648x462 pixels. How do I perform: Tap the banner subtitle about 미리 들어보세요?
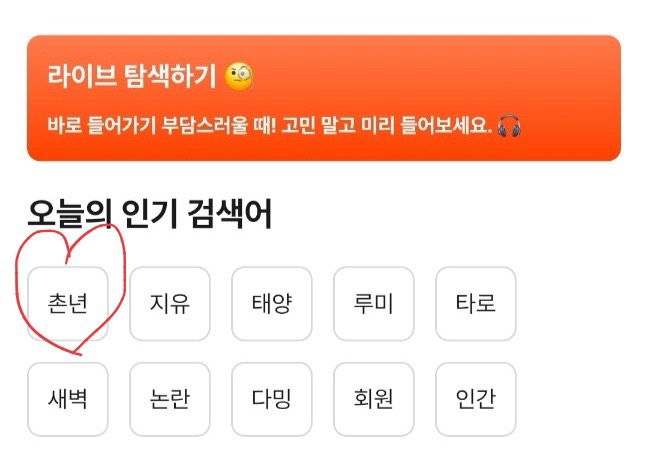269,126
